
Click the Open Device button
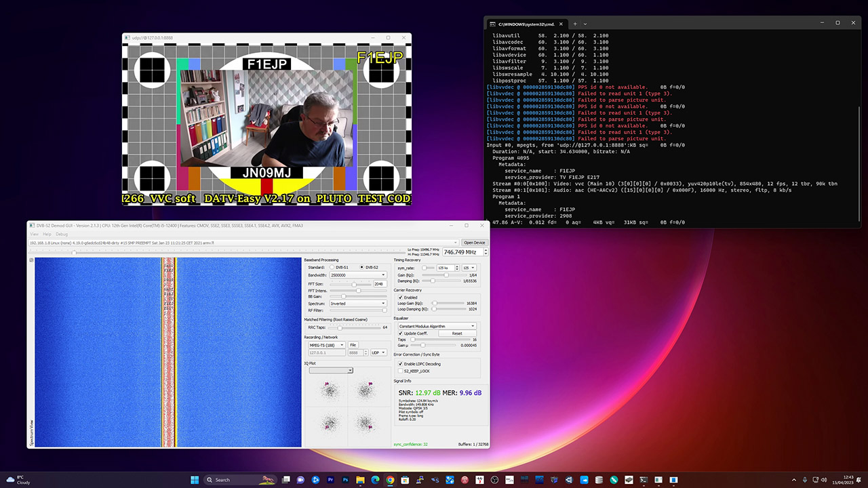click(x=474, y=242)
